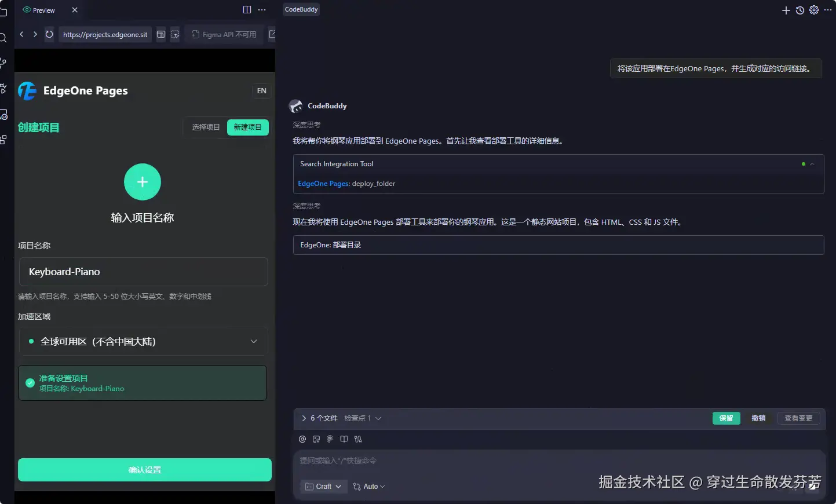Screen dimensions: 836x504
Task: Click the 保留 keep changes button
Action: (727, 418)
